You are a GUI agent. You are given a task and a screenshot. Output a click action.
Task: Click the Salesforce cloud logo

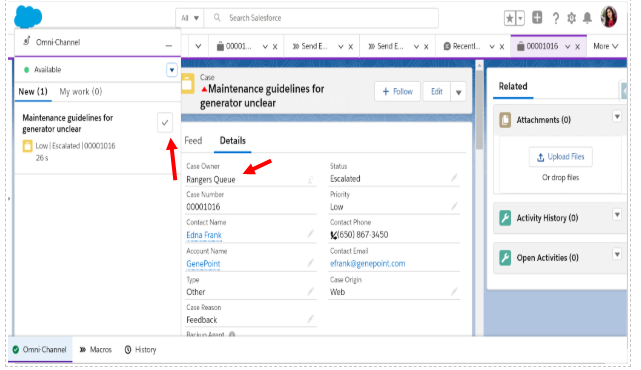click(x=28, y=17)
